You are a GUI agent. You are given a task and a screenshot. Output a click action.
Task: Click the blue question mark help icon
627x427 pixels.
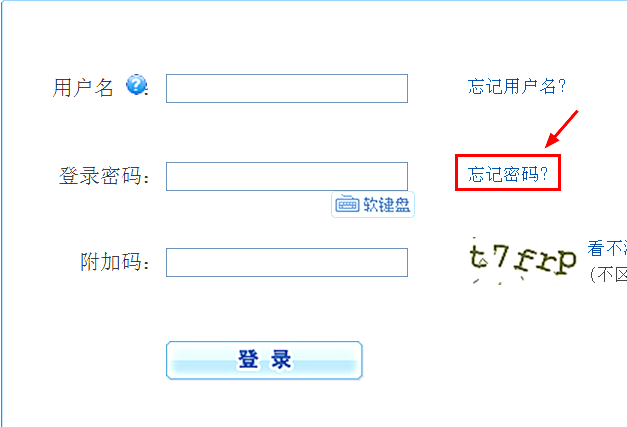coord(136,84)
